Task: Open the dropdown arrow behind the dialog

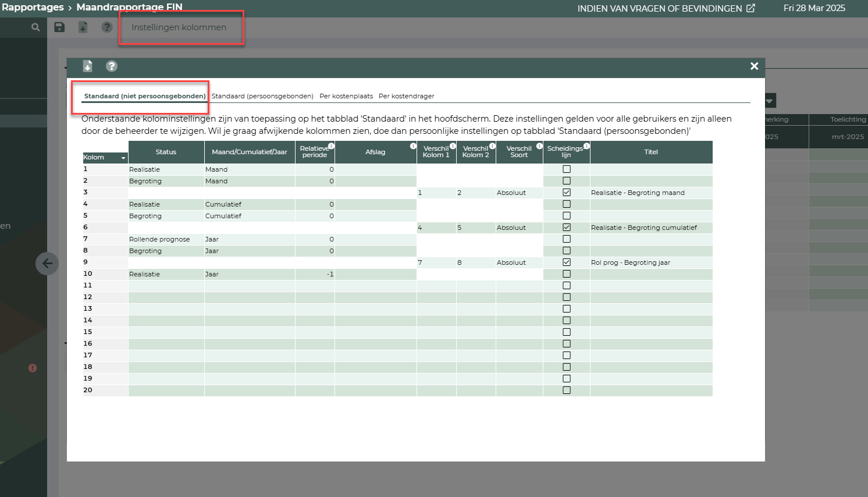Action: coord(770,101)
